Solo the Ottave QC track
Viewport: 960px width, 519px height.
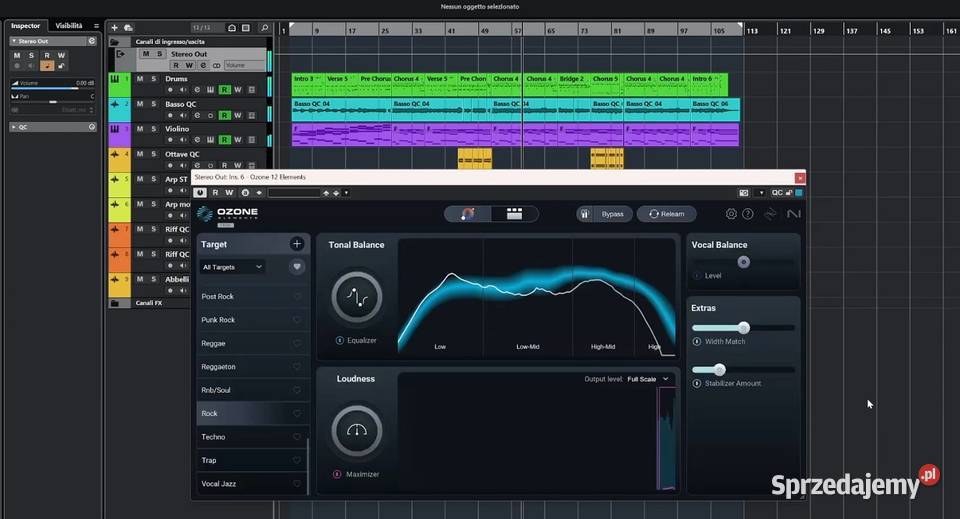(x=154, y=154)
